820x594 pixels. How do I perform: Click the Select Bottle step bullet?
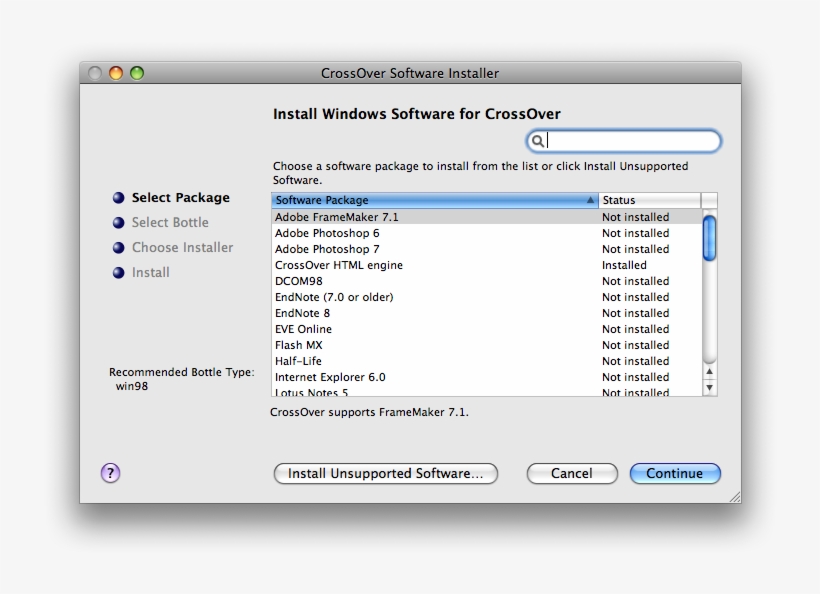pos(119,223)
